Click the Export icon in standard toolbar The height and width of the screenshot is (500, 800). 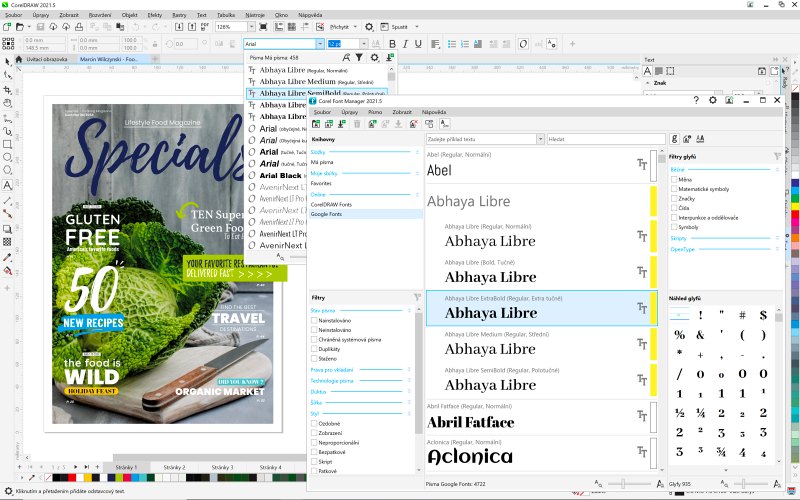192,27
